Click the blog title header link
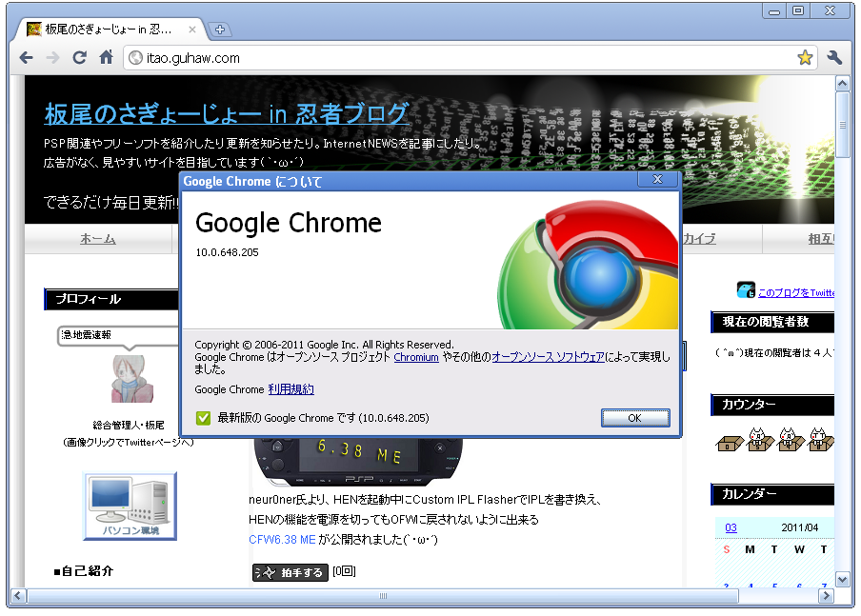861x616 pixels. click(227, 113)
